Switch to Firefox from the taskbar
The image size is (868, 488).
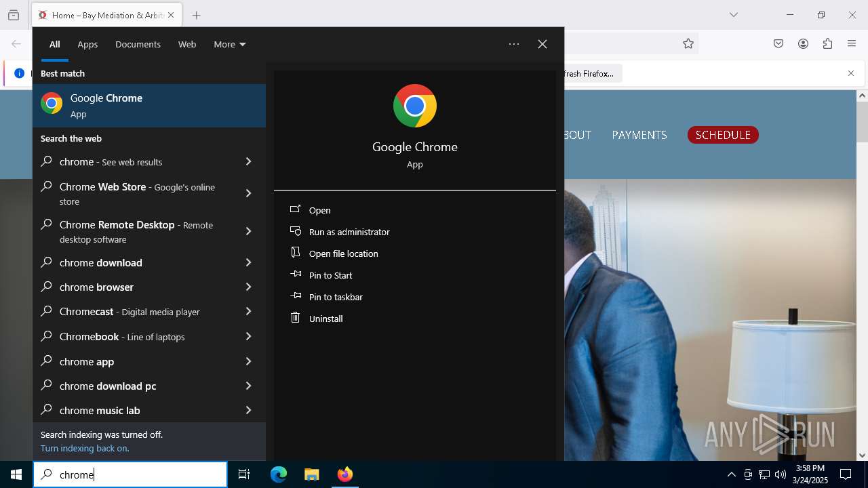(x=344, y=474)
